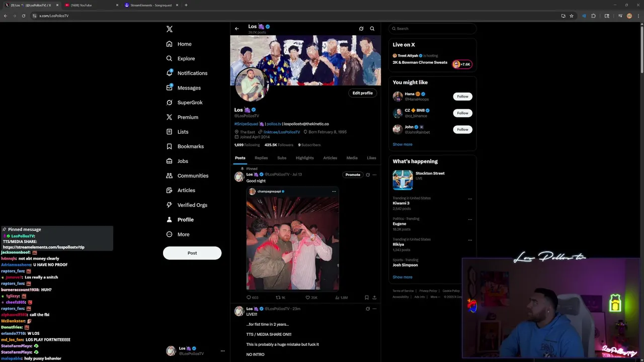Click the X search input field
The height and width of the screenshot is (362, 644).
coord(432,29)
